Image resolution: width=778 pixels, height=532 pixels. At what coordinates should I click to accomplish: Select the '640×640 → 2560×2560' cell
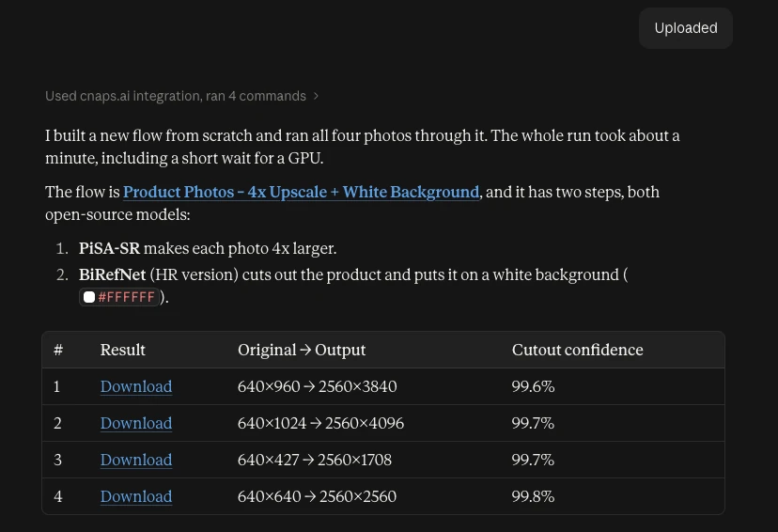pos(317,497)
